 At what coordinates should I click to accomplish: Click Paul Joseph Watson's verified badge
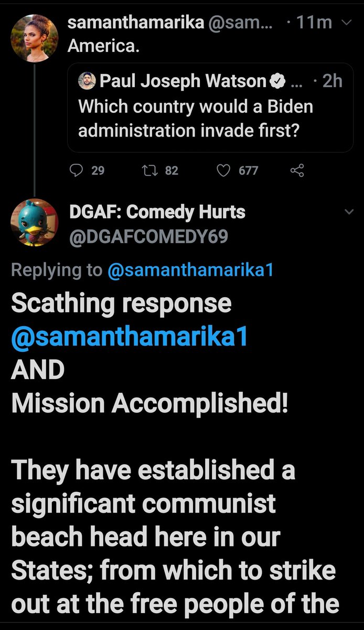tap(277, 81)
